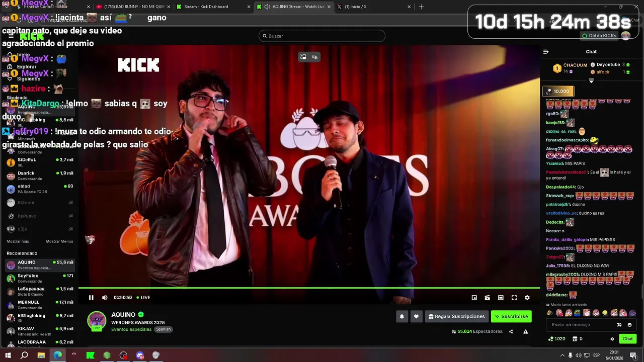
Task: Insert the Pepe frog quick emote
Action: click(578, 313)
